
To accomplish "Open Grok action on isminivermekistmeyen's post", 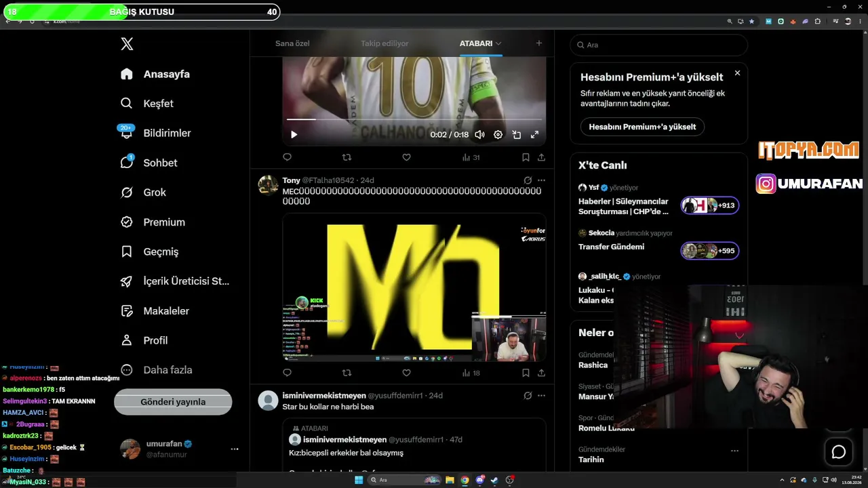I will pyautogui.click(x=528, y=395).
